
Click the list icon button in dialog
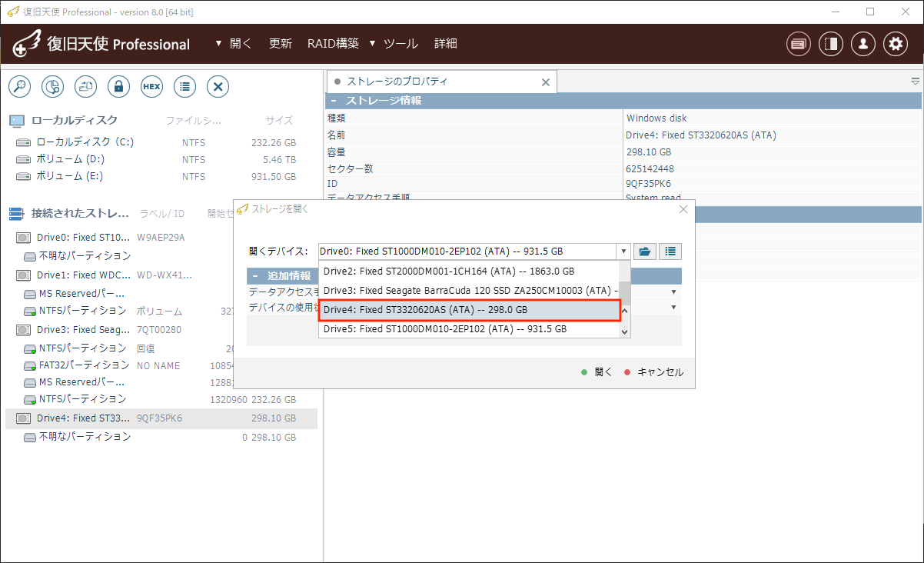(670, 252)
